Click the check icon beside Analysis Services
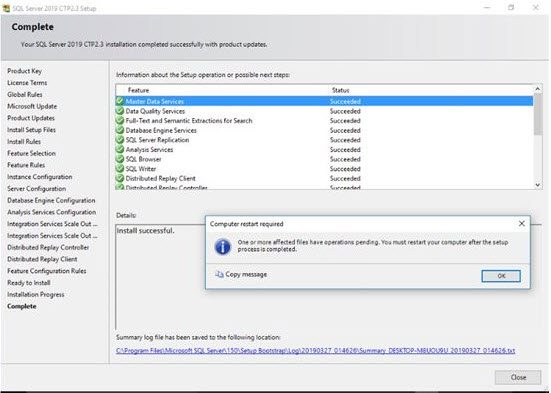Viewport: 551px width, 393px height. click(x=120, y=149)
